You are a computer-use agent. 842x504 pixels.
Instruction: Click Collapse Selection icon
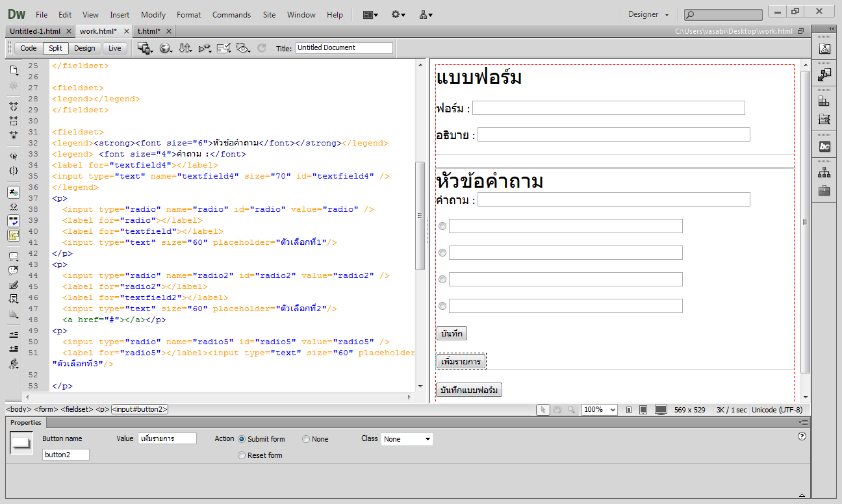[x=14, y=121]
